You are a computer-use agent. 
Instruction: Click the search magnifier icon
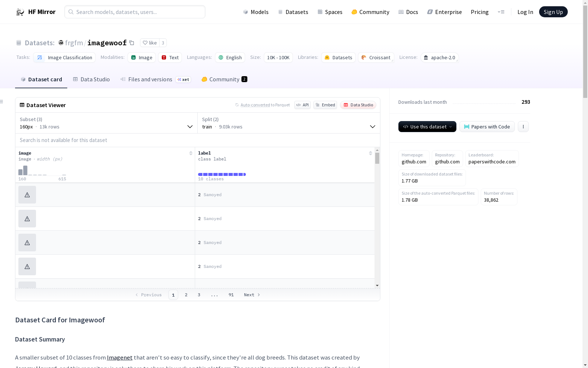[71, 12]
